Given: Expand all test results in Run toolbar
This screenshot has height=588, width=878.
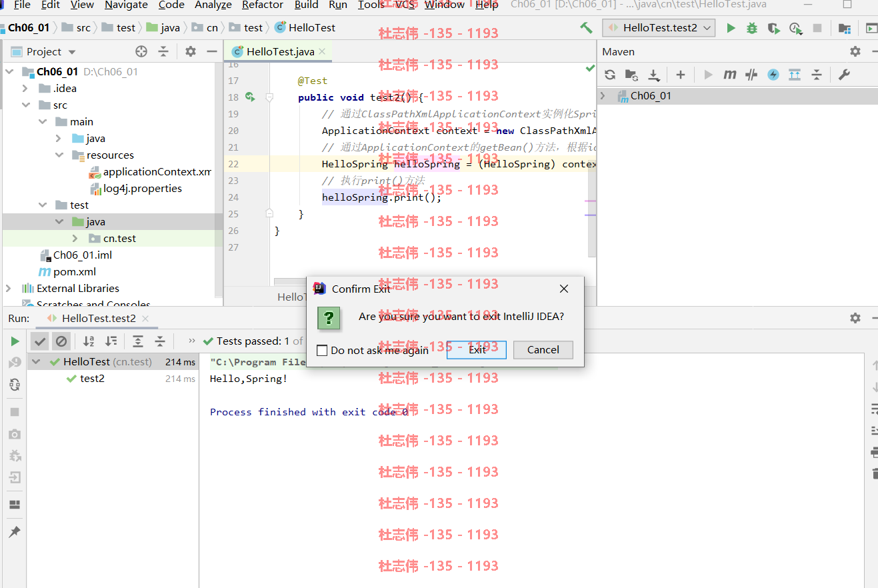Looking at the screenshot, I should [138, 341].
